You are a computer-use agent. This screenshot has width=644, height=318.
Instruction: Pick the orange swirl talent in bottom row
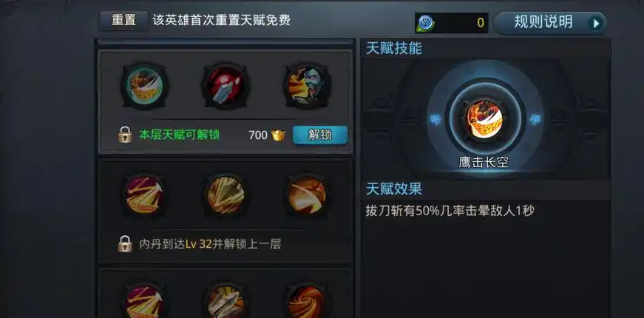point(307,301)
